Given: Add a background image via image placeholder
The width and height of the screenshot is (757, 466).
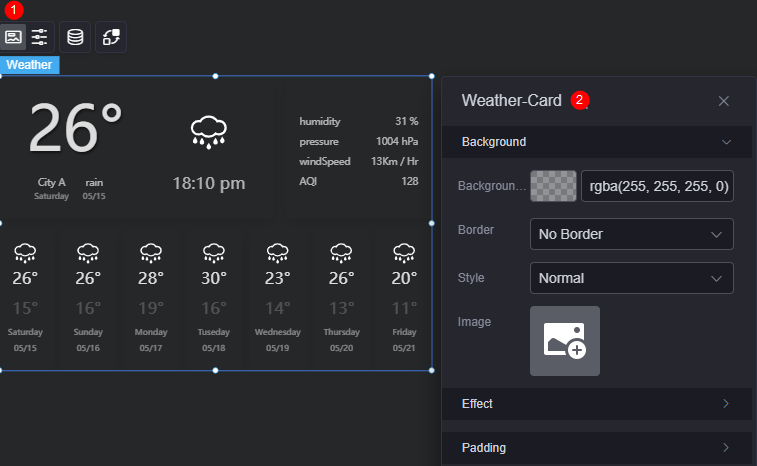Looking at the screenshot, I should (x=565, y=341).
